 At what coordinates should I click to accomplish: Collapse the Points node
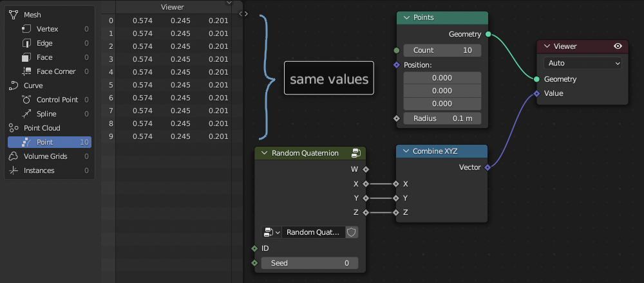point(406,17)
